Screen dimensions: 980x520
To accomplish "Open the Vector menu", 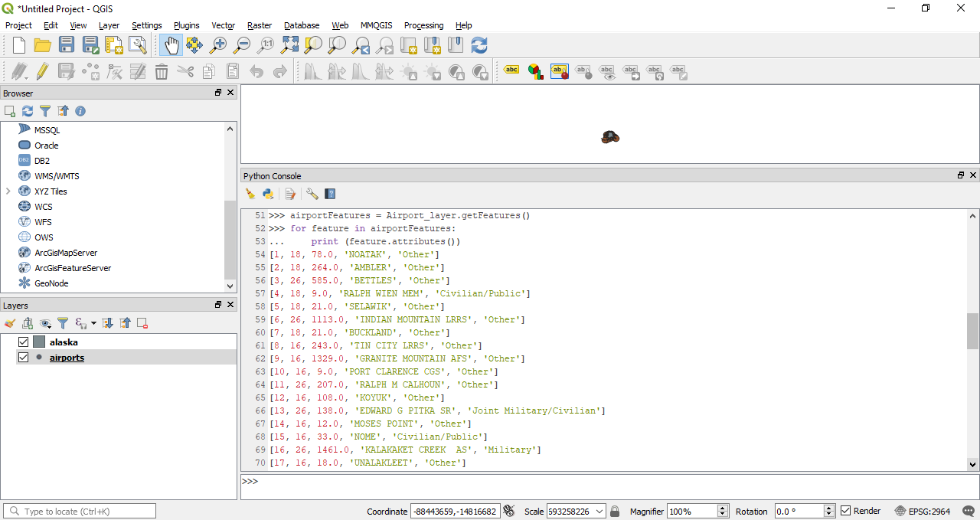I will (x=224, y=25).
